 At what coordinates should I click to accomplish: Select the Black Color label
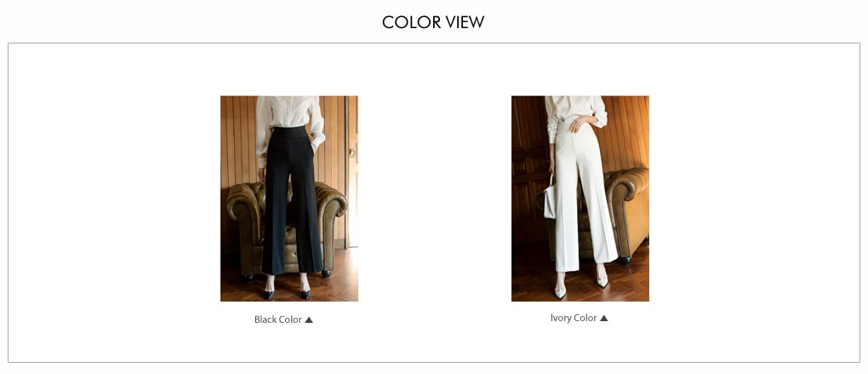[278, 319]
